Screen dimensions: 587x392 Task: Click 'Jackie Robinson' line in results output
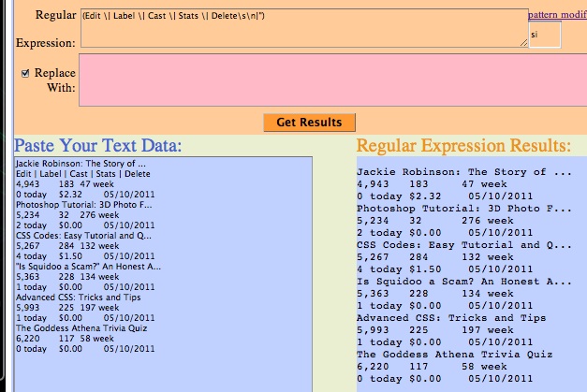coord(463,172)
